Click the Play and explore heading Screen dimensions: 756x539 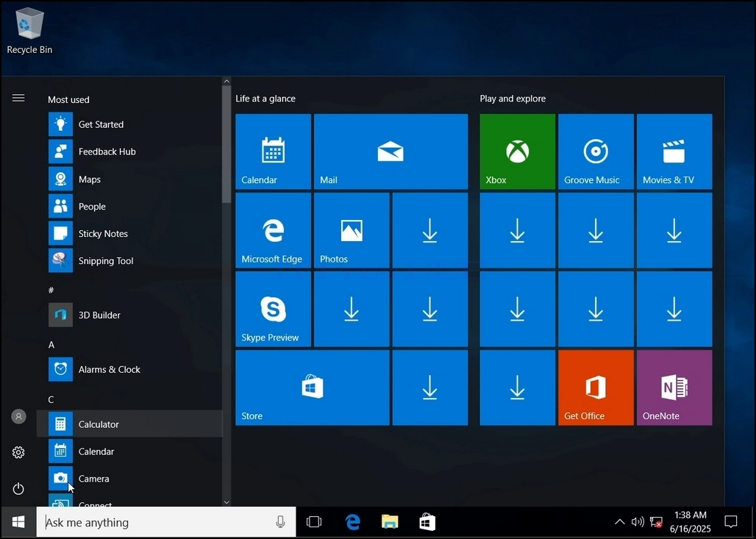click(x=513, y=99)
